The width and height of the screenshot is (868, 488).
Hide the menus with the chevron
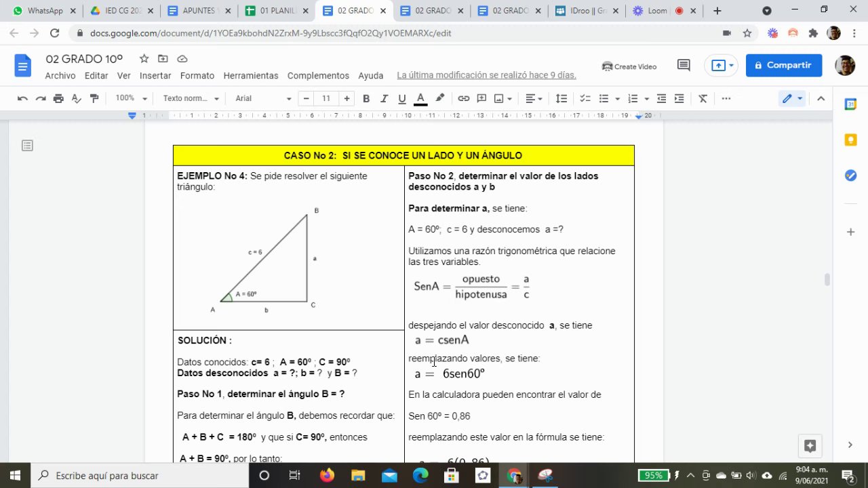tap(821, 98)
